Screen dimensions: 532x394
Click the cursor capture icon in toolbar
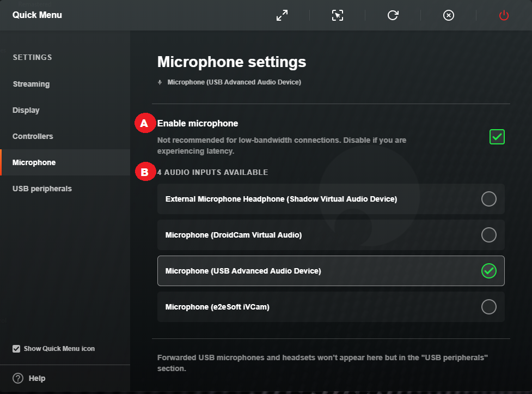tap(338, 15)
